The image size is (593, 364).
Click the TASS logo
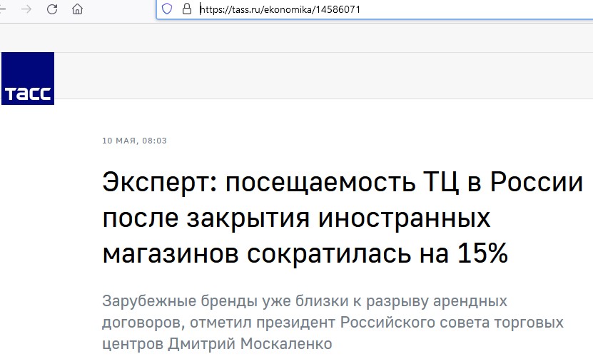click(x=27, y=79)
